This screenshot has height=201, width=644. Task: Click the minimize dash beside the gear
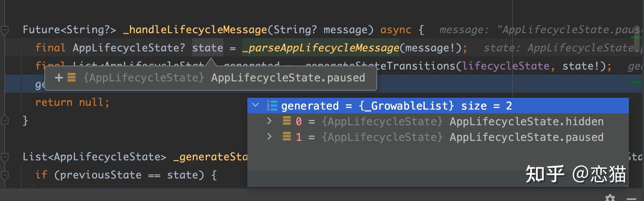631,198
